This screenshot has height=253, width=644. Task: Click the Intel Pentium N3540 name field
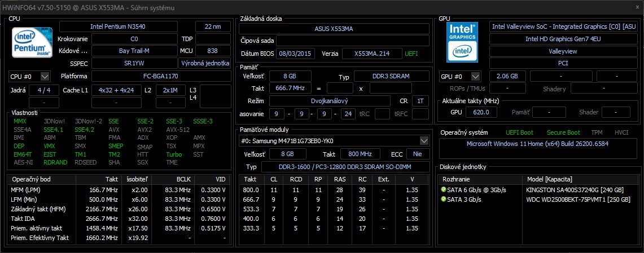(125, 26)
